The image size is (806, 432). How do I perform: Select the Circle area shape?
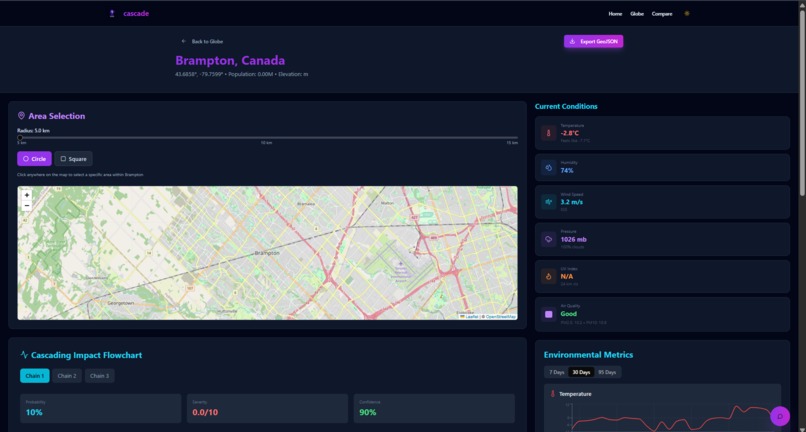(x=34, y=159)
